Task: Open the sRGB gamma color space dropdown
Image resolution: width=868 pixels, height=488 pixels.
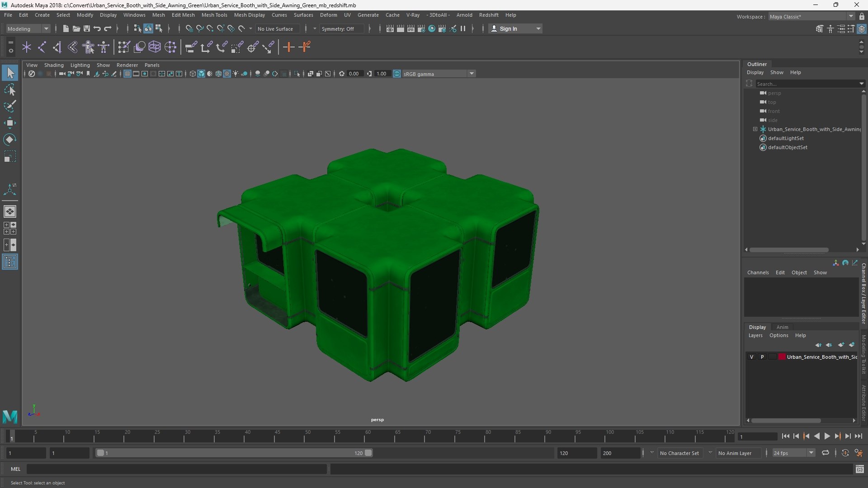Action: coord(439,74)
